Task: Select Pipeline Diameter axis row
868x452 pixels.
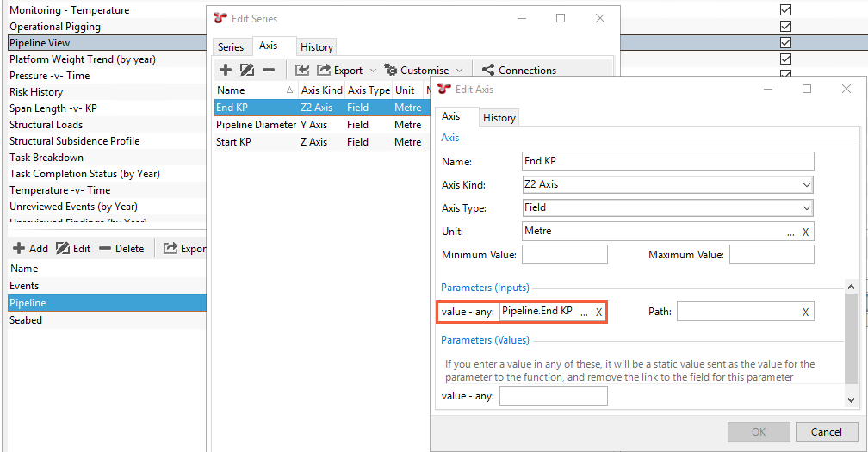Action: pyautogui.click(x=322, y=125)
